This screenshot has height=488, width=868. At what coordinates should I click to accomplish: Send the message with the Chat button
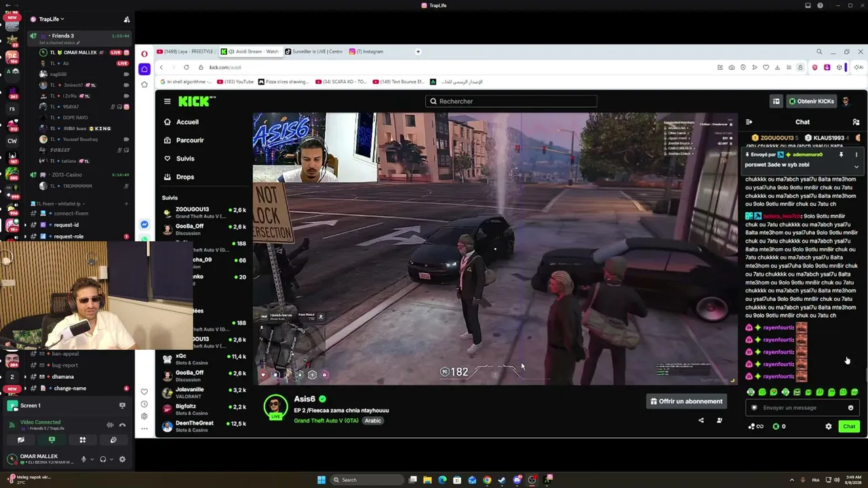849,426
